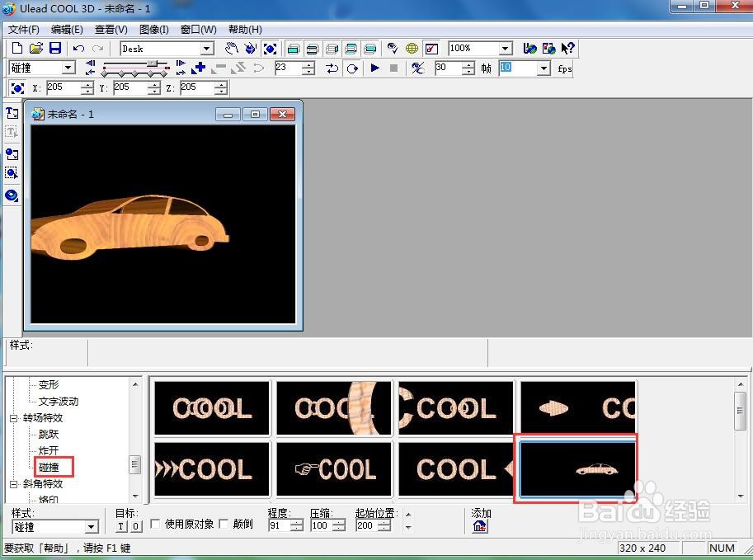Screen dimensions: 753x560
Task: Increase the 程度 value with up stepper
Action: tap(298, 523)
